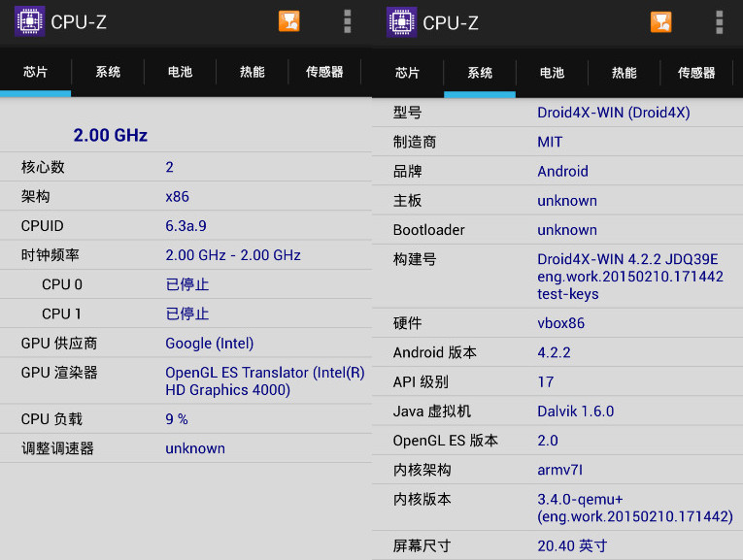Tap the orange trophy icon in left window
This screenshot has width=743, height=560.
[289, 21]
